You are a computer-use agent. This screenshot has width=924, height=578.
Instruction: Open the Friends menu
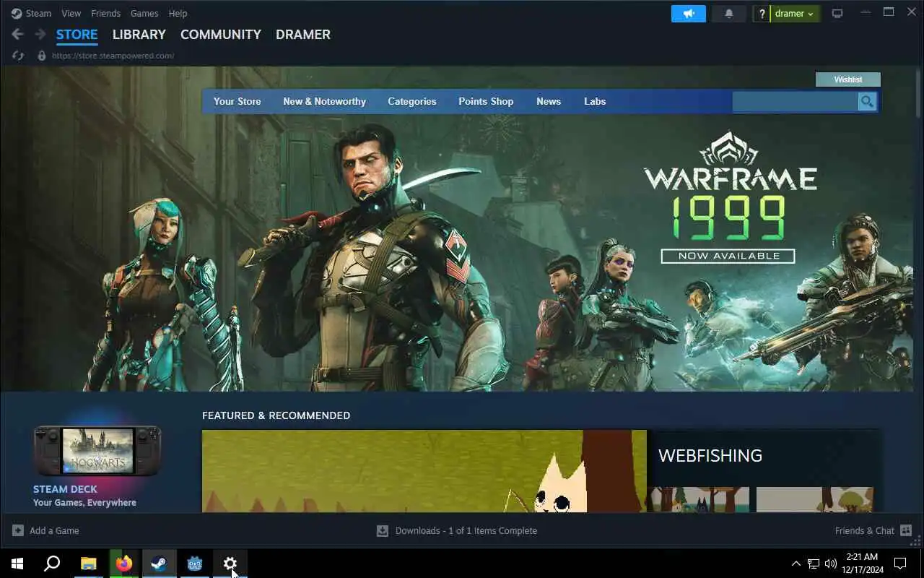(x=105, y=14)
